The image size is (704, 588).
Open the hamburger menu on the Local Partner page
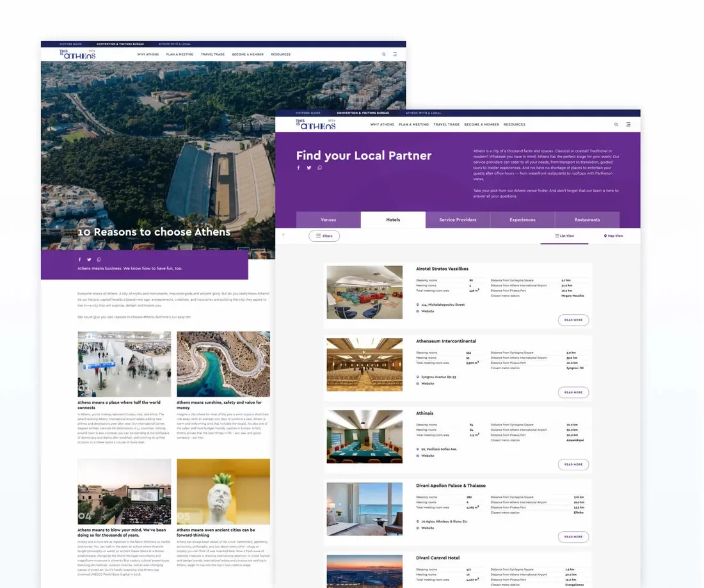pyautogui.click(x=628, y=124)
